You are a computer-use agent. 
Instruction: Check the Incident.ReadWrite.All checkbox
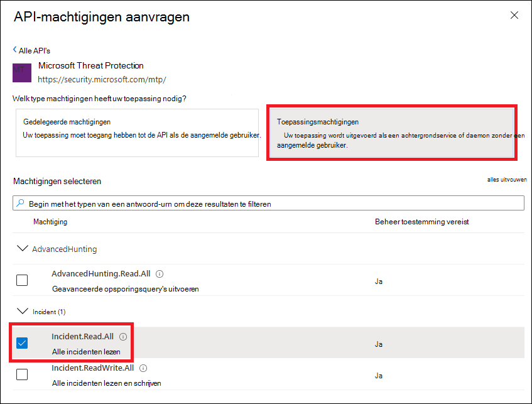22,374
